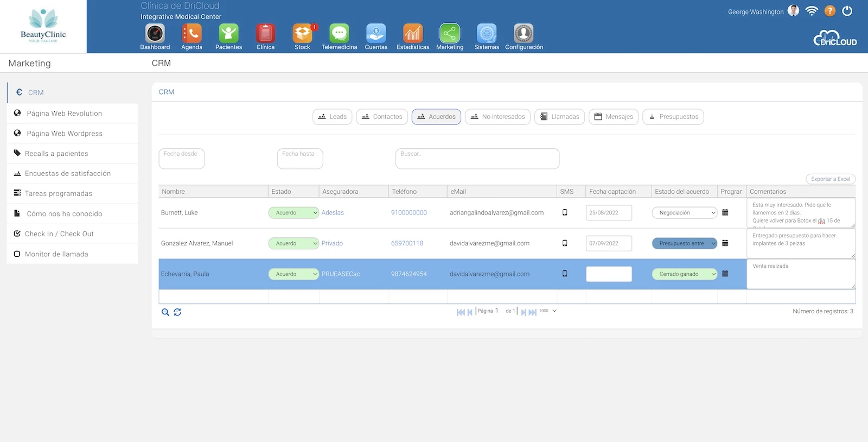
Task: Switch to the Llamadas tab
Action: point(559,117)
